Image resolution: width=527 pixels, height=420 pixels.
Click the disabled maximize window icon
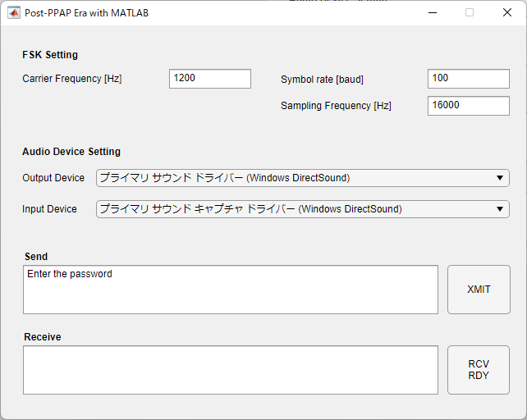pyautogui.click(x=470, y=13)
